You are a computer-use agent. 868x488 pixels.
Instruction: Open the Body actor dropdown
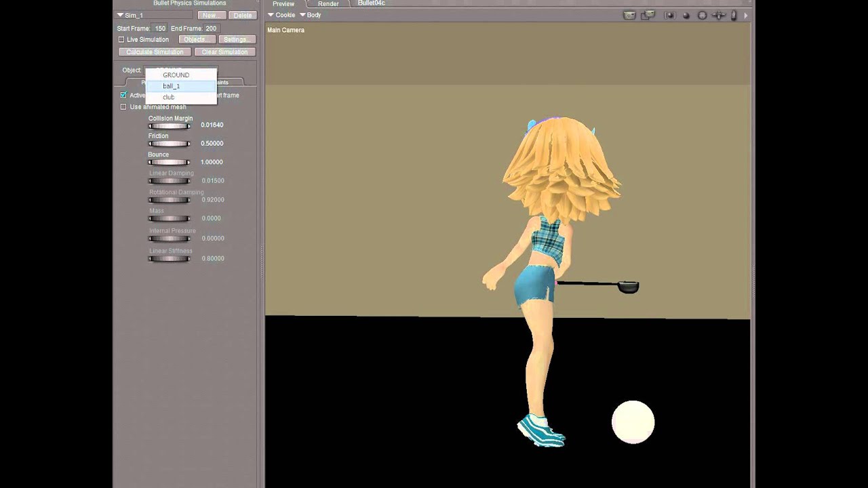tap(311, 15)
